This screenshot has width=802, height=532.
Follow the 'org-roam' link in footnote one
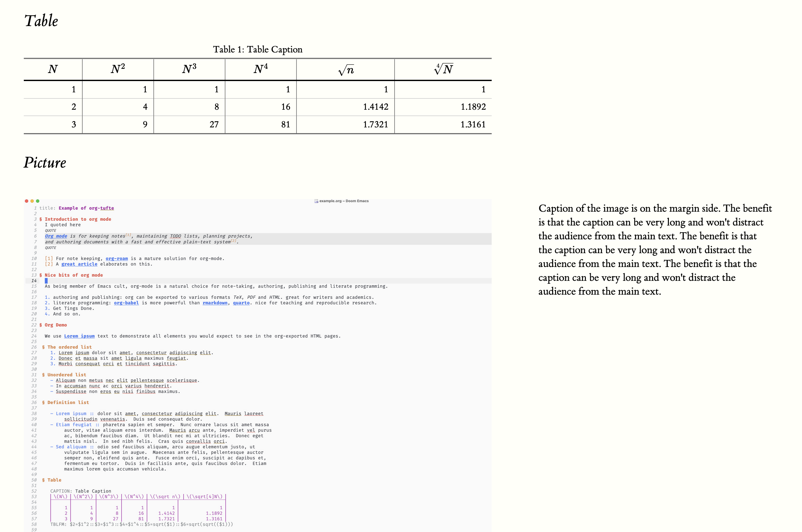tap(117, 259)
